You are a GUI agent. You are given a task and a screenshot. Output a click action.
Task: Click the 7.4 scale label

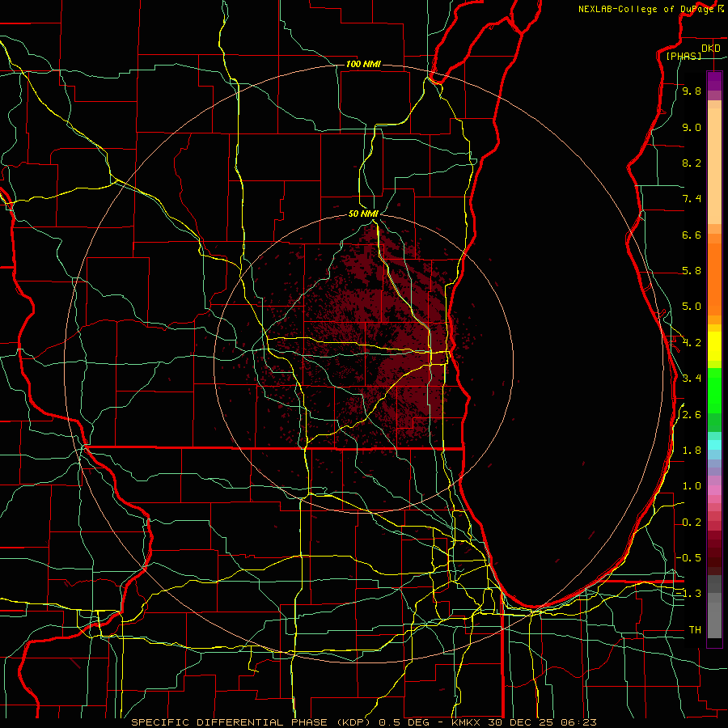tap(692, 199)
